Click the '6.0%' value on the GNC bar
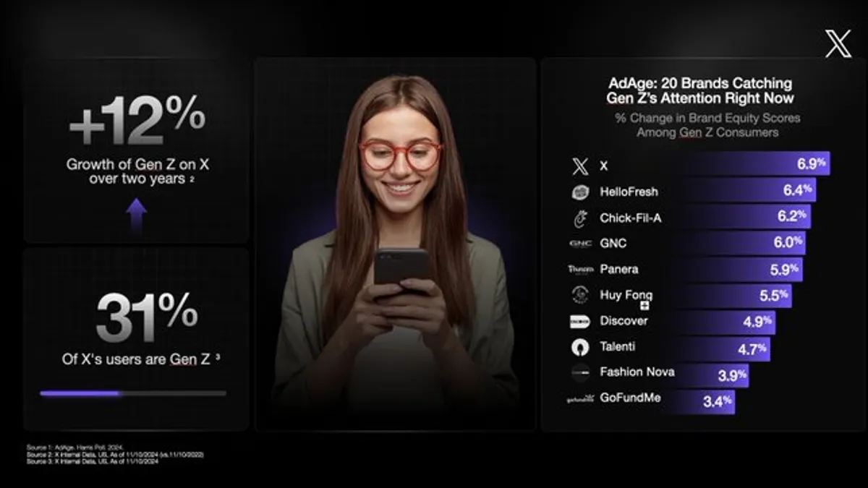The height and width of the screenshot is (488, 868). pyautogui.click(x=788, y=243)
